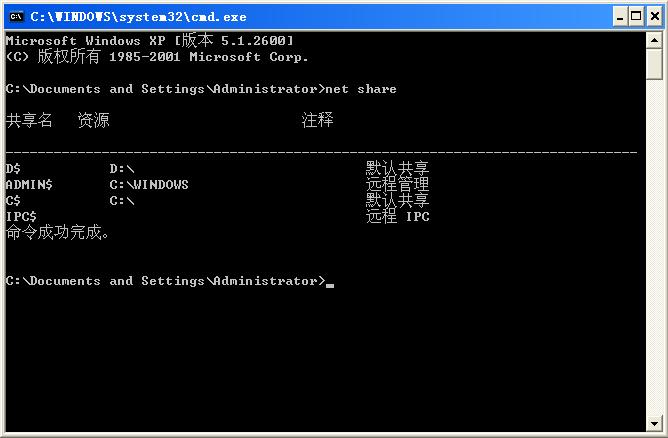Click the 'net share' command text
668x438 pixels.
tap(361, 89)
